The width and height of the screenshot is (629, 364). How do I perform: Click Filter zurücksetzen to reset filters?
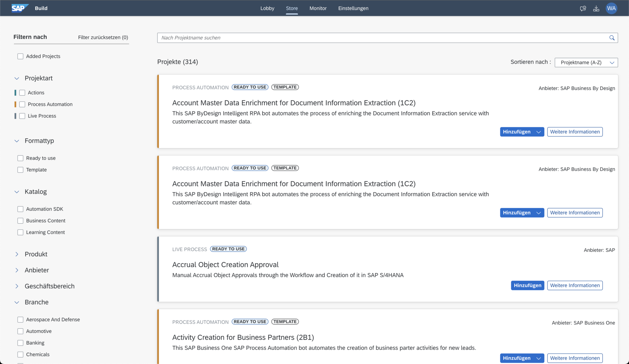tap(103, 37)
